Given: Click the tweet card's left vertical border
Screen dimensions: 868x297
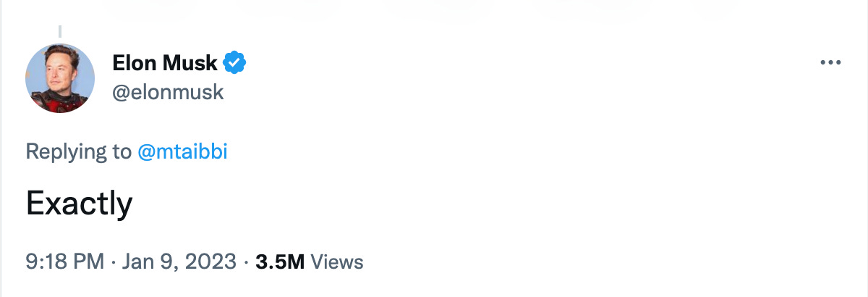Looking at the screenshot, I should 1,181.
